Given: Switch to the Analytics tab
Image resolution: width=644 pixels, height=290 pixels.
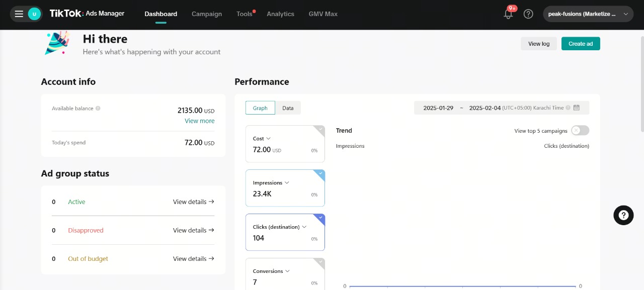Looking at the screenshot, I should (x=281, y=14).
